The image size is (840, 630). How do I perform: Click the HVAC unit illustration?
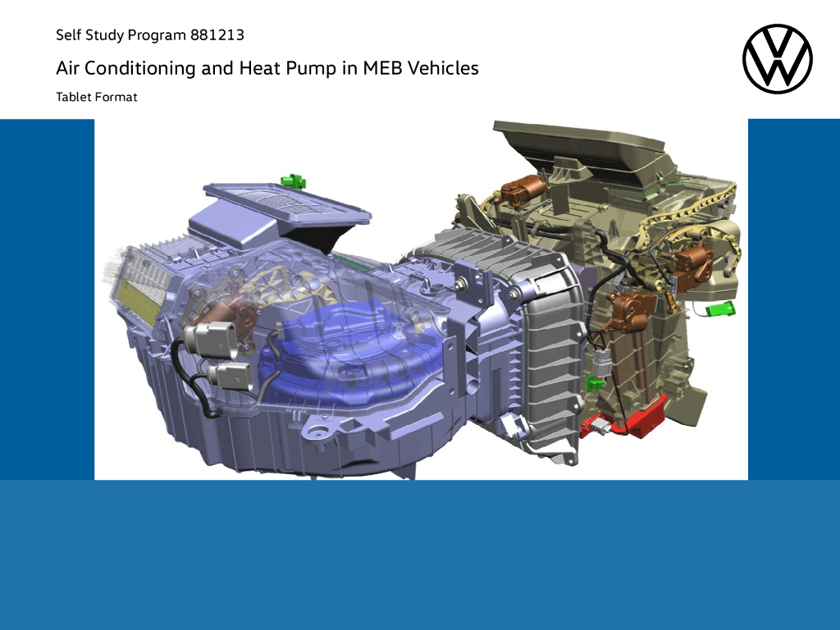point(421,299)
